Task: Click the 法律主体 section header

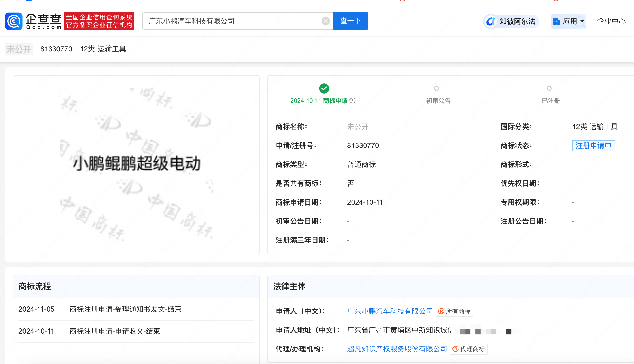Action: pos(451,286)
